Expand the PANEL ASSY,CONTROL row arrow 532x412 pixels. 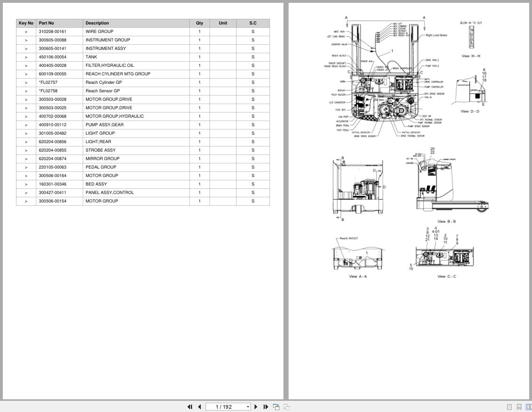coord(26,193)
